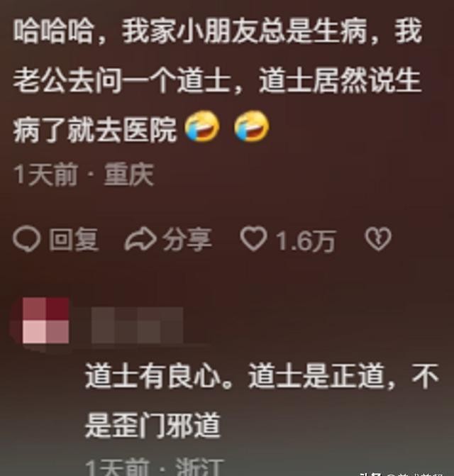Click the text 病了就去医院

click(x=94, y=129)
